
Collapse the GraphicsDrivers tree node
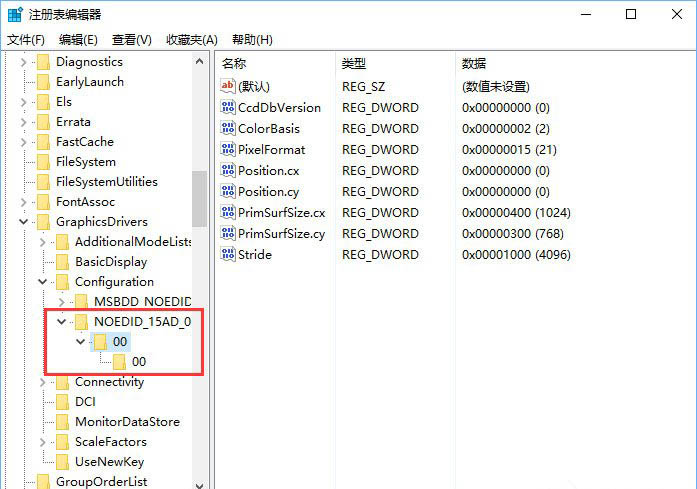point(23,222)
